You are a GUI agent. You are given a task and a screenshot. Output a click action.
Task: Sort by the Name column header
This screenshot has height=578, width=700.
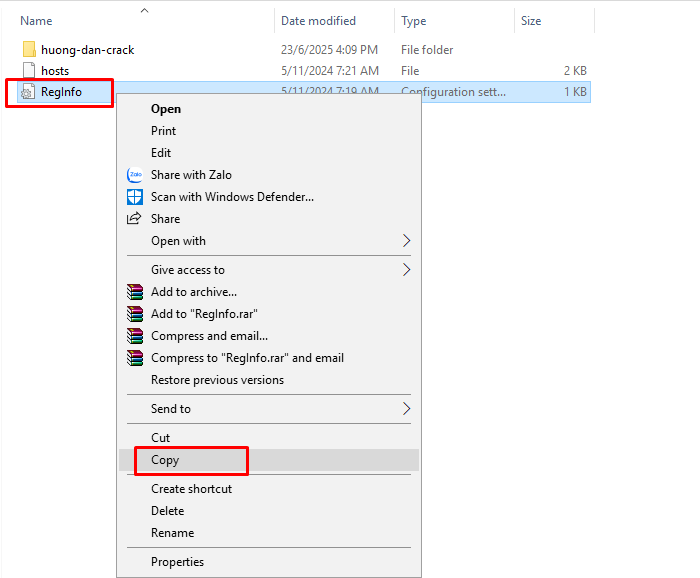click(36, 21)
